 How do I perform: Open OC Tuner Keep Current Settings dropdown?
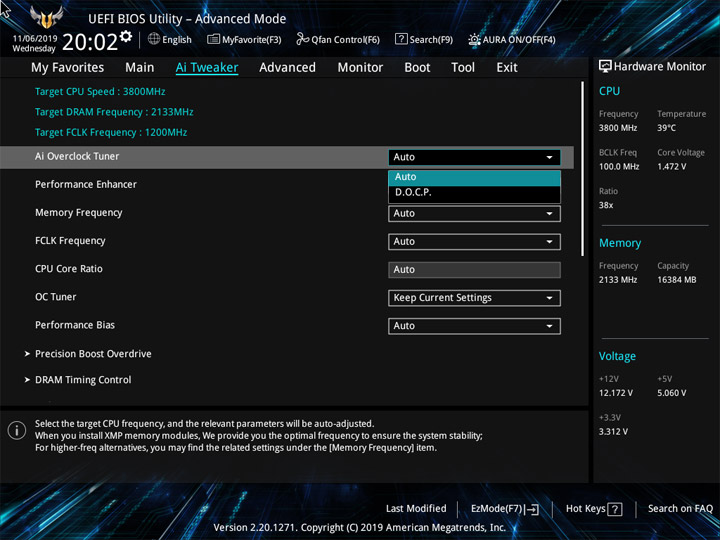pyautogui.click(x=474, y=298)
